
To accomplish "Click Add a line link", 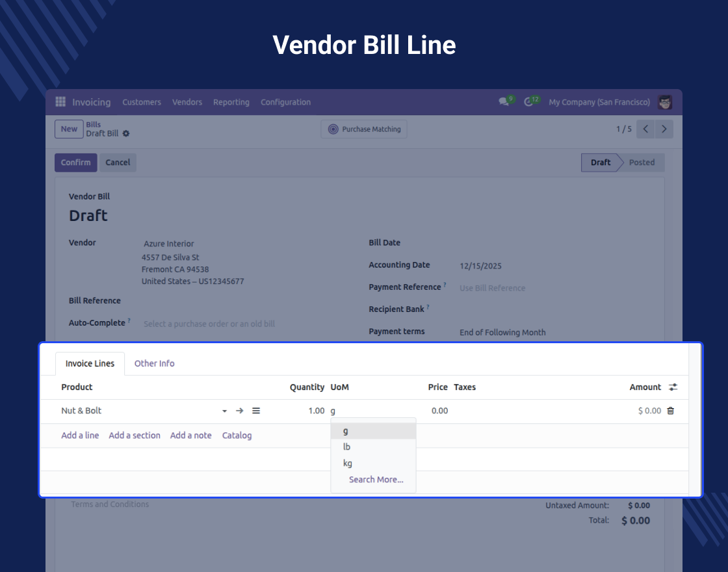I will point(80,435).
